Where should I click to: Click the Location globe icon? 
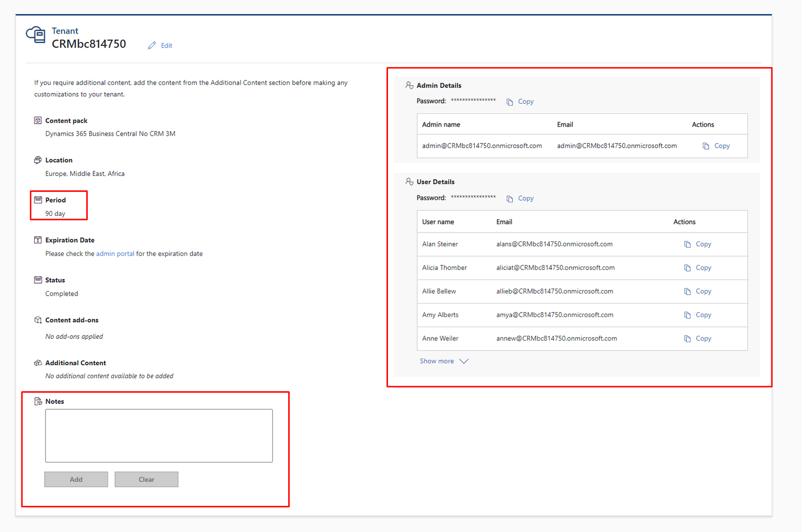point(38,160)
